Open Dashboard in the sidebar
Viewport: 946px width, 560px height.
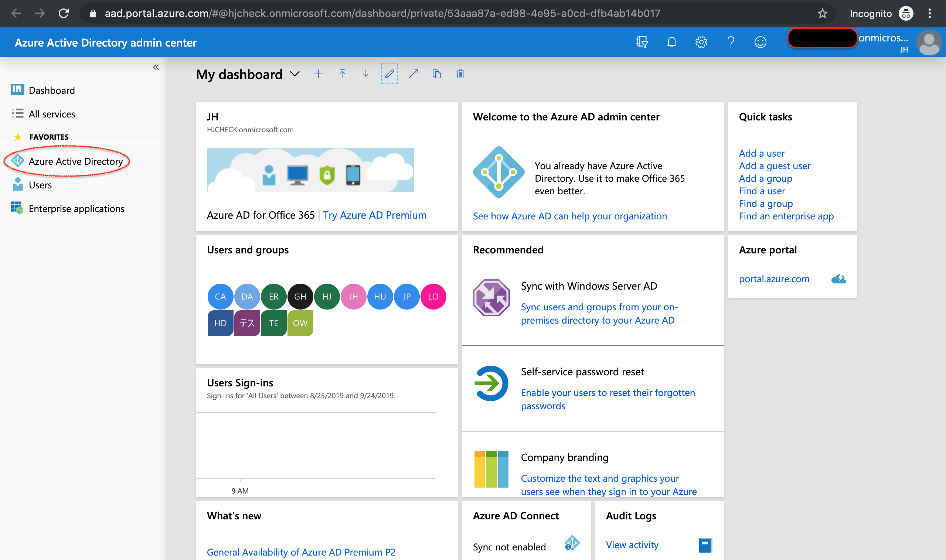click(x=52, y=90)
